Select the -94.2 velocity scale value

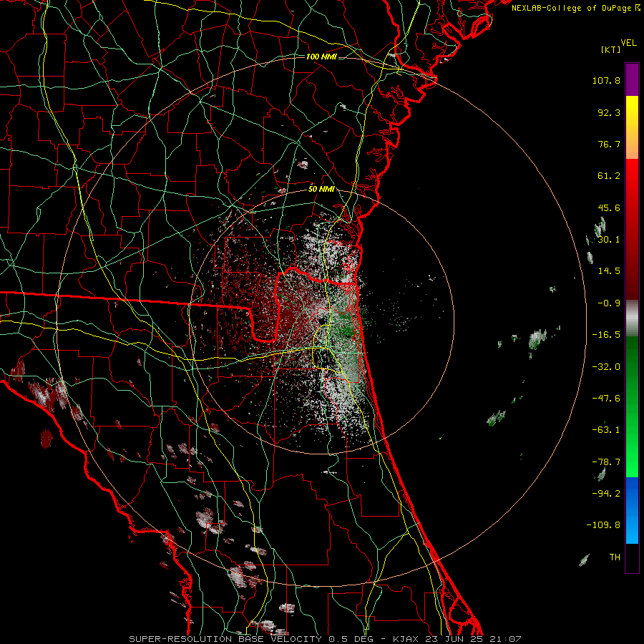(x=606, y=493)
